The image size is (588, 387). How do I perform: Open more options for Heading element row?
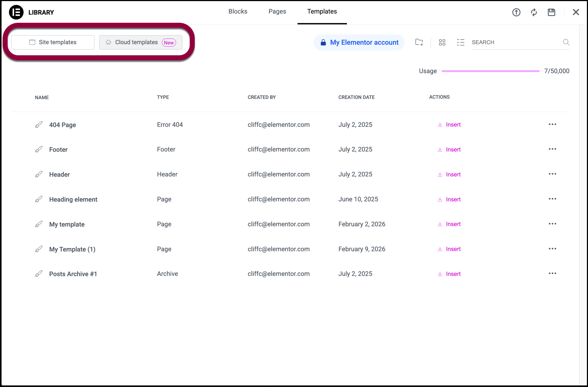point(552,199)
